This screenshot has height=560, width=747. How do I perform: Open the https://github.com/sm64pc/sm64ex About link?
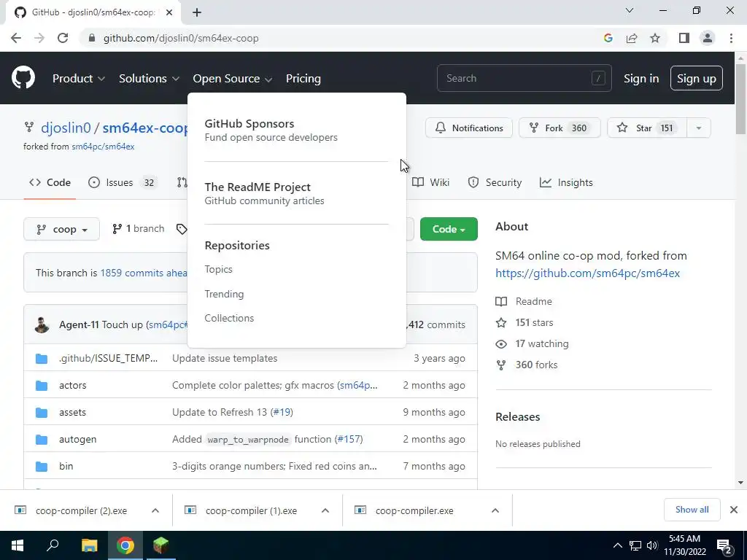coord(587,273)
